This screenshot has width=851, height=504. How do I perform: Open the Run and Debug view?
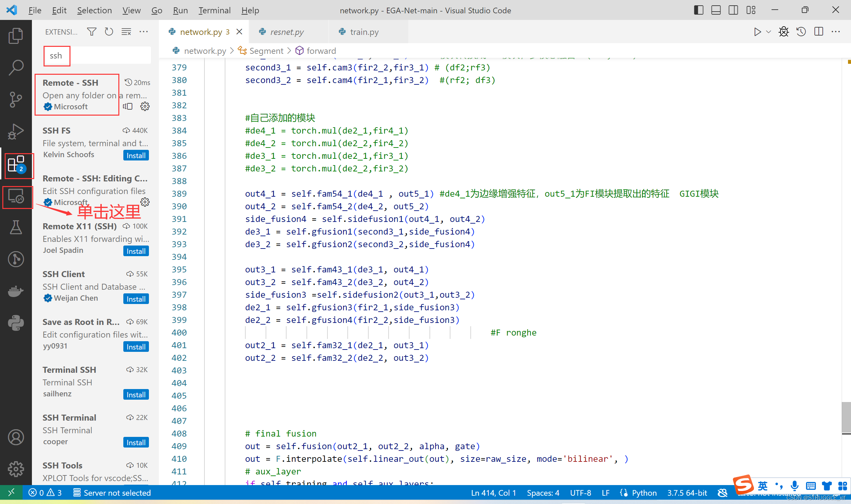(16, 132)
